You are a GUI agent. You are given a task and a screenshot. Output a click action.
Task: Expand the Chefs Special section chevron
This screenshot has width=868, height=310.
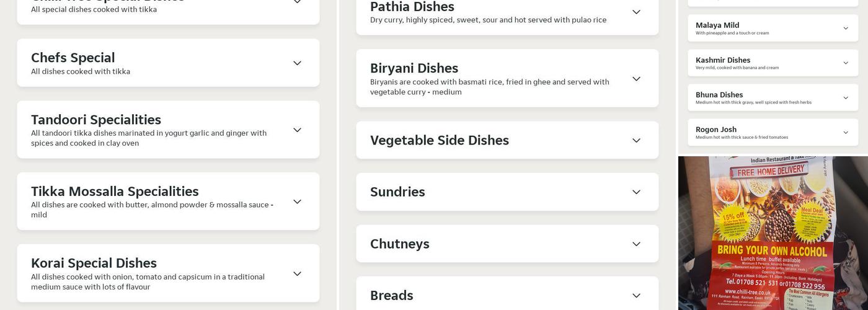click(297, 63)
